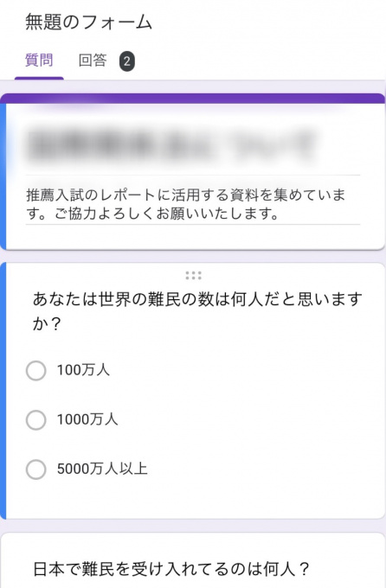The image size is (386, 588).
Task: Click the purple underline beneath 質問 tab
Action: (39, 79)
